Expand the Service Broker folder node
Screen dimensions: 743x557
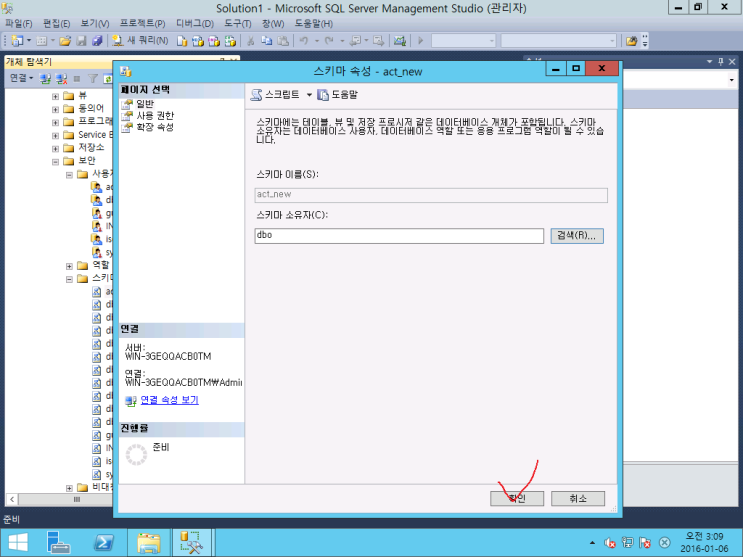(x=55, y=136)
